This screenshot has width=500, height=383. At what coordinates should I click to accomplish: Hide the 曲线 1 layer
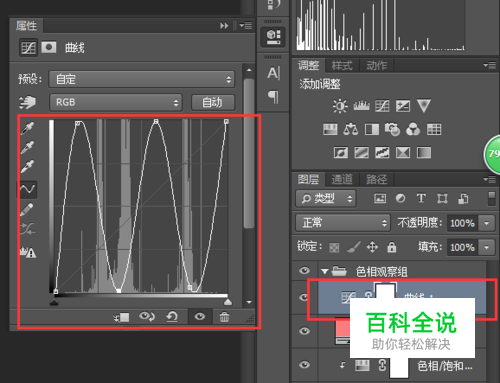(x=304, y=297)
